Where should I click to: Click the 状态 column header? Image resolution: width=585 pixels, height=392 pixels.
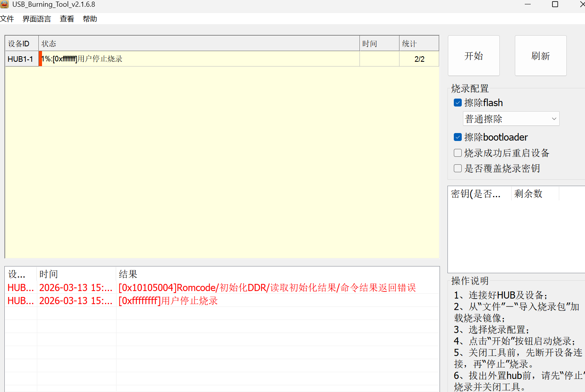click(x=199, y=44)
